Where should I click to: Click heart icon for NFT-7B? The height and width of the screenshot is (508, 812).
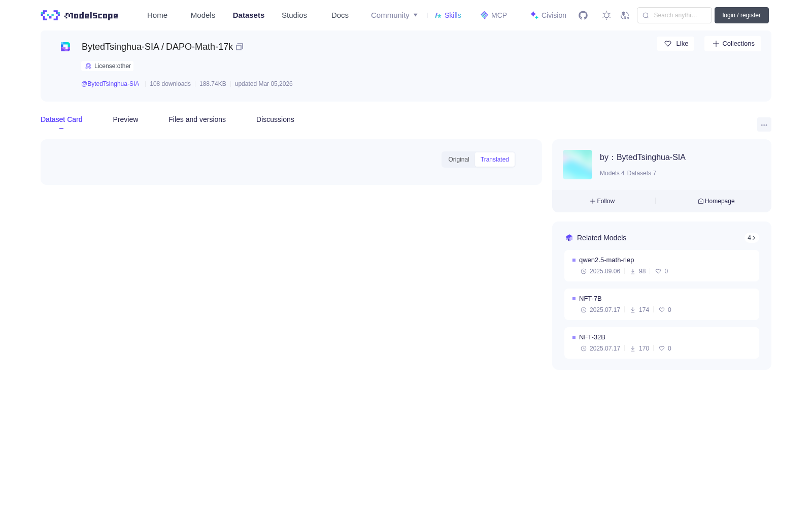click(662, 310)
